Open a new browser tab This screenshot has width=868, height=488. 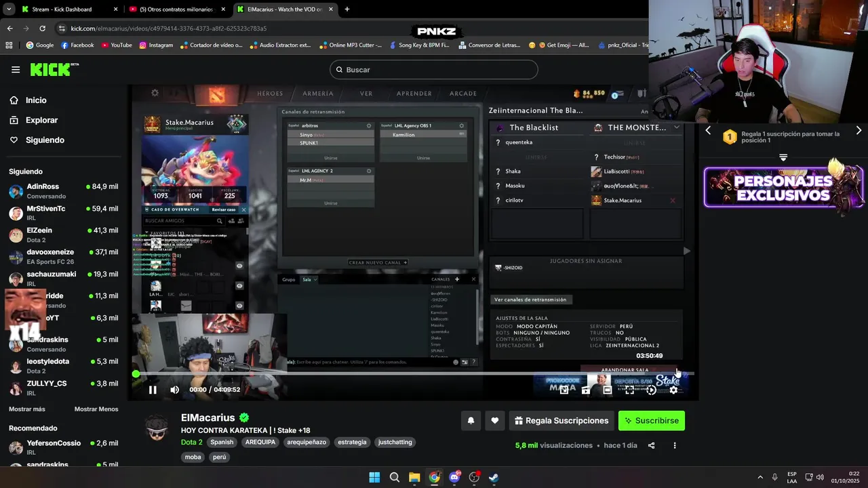(x=347, y=9)
